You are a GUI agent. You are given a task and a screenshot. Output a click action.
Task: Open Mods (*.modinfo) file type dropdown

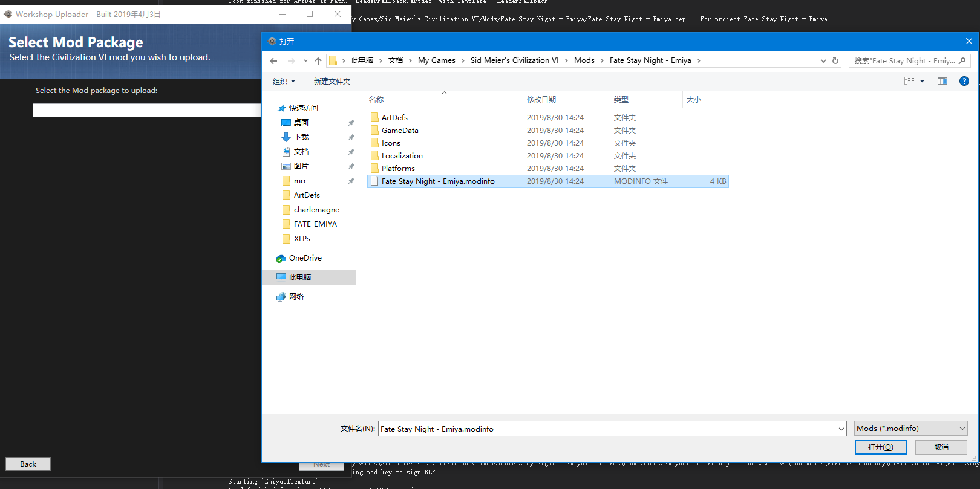(x=910, y=429)
